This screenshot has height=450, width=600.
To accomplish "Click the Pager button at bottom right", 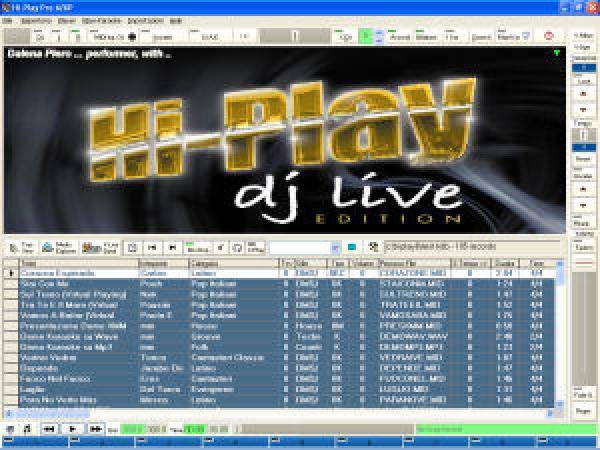I will click(x=584, y=411).
